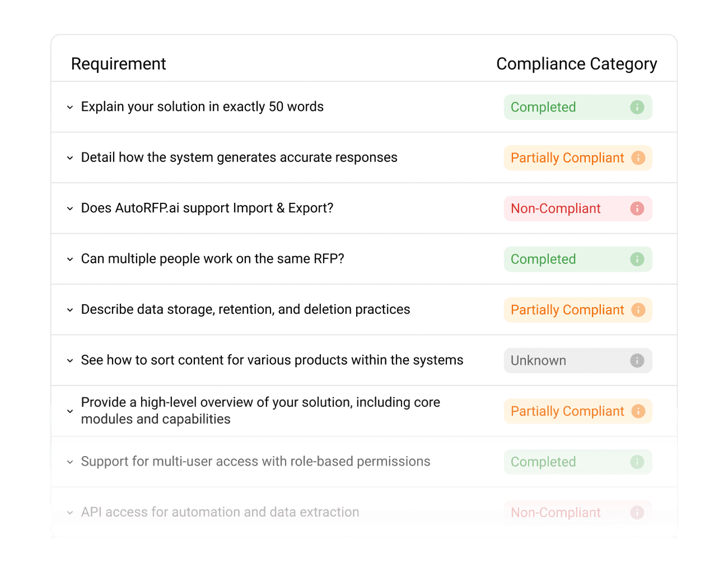The image size is (728, 576).
Task: Expand the Import & Export requirement chevron
Action: tap(70, 208)
